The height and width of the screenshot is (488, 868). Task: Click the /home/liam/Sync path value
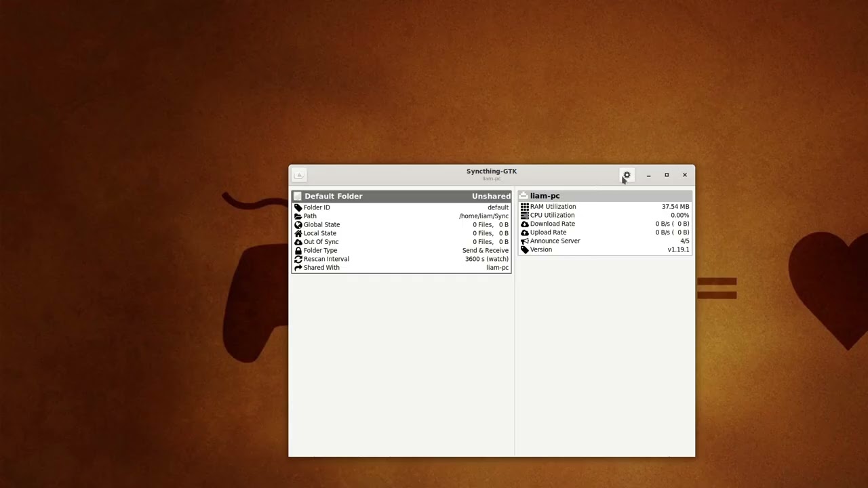click(x=484, y=216)
